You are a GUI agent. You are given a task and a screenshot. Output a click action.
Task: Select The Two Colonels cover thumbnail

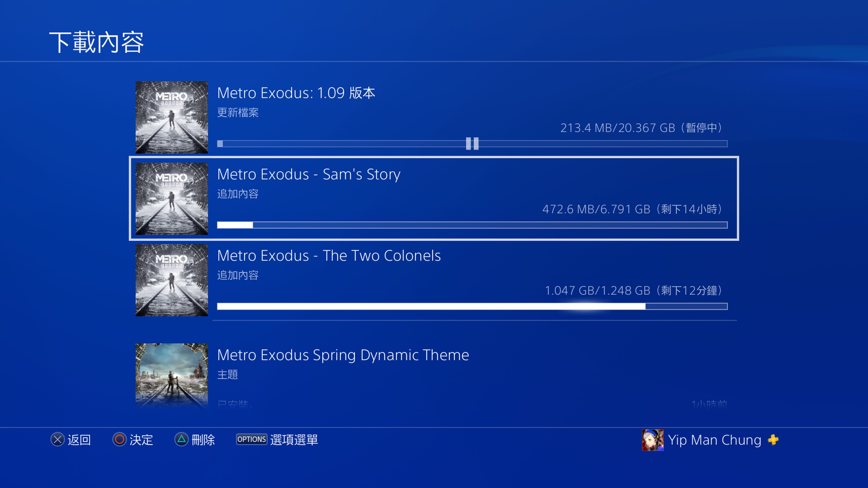(x=172, y=280)
